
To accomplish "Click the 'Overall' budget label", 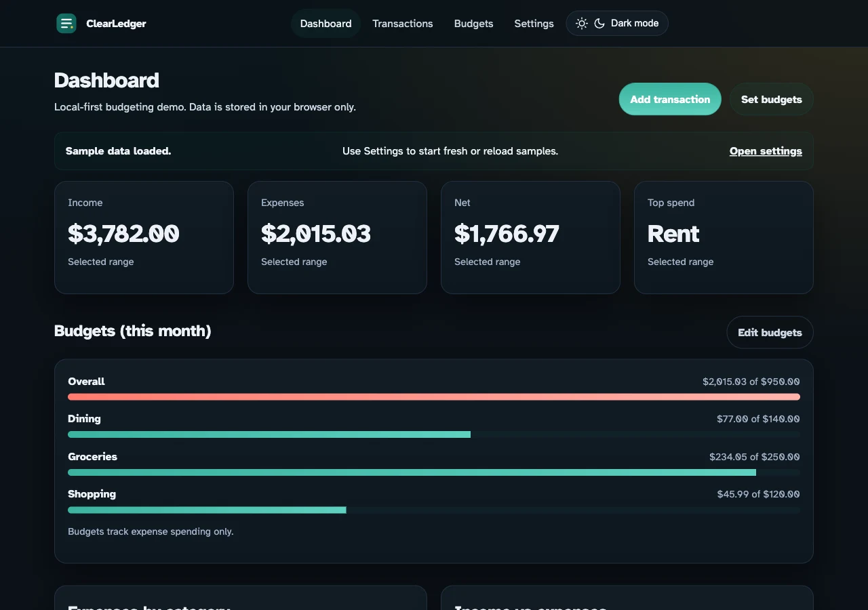I will [86, 382].
